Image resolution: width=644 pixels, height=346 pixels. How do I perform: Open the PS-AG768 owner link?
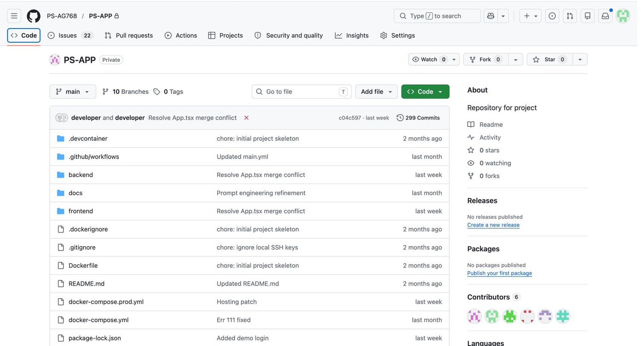[x=62, y=16]
